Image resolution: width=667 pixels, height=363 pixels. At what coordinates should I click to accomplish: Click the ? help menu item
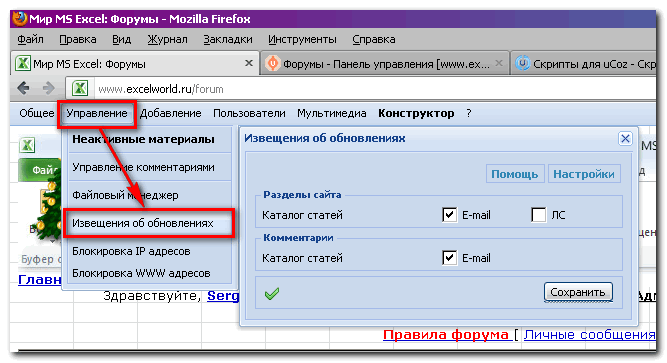point(468,113)
